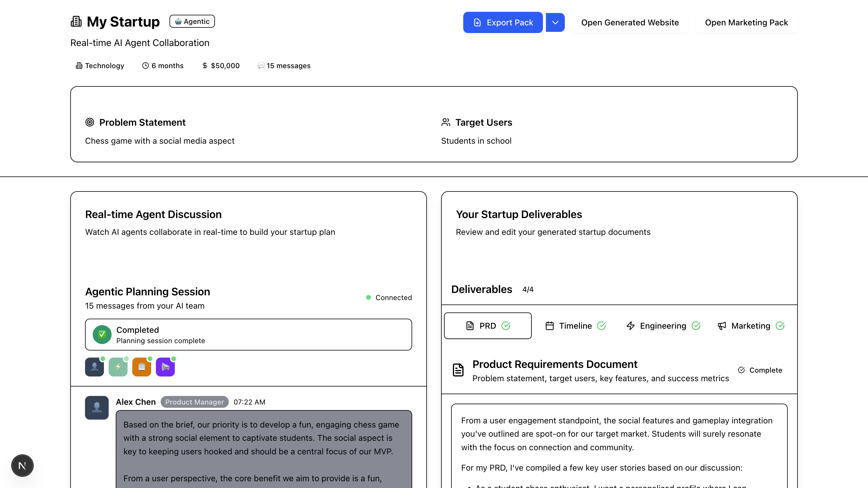Click the building icon beside My Startup
Screen dimensions: 868x488
[x=76, y=22]
